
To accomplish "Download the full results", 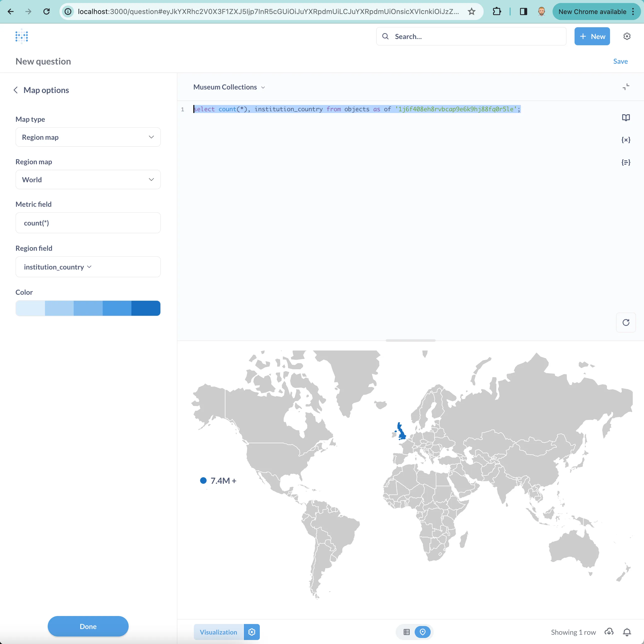I will [x=609, y=632].
